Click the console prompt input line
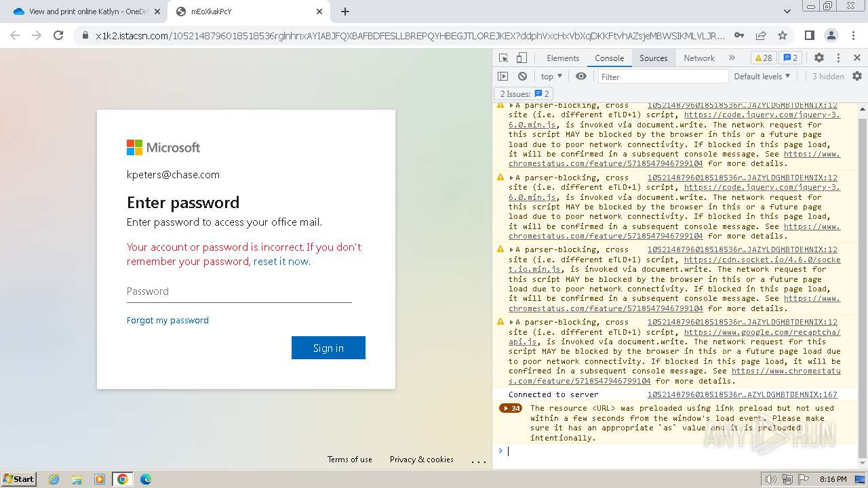The width and height of the screenshot is (868, 488). coord(678,451)
